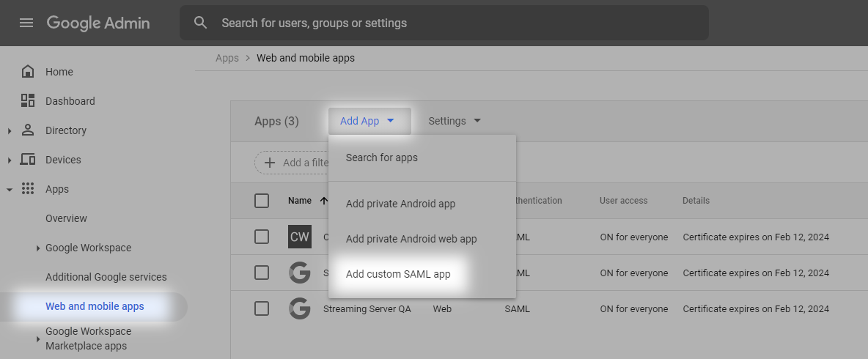Expand the Directory tree item

(x=10, y=131)
